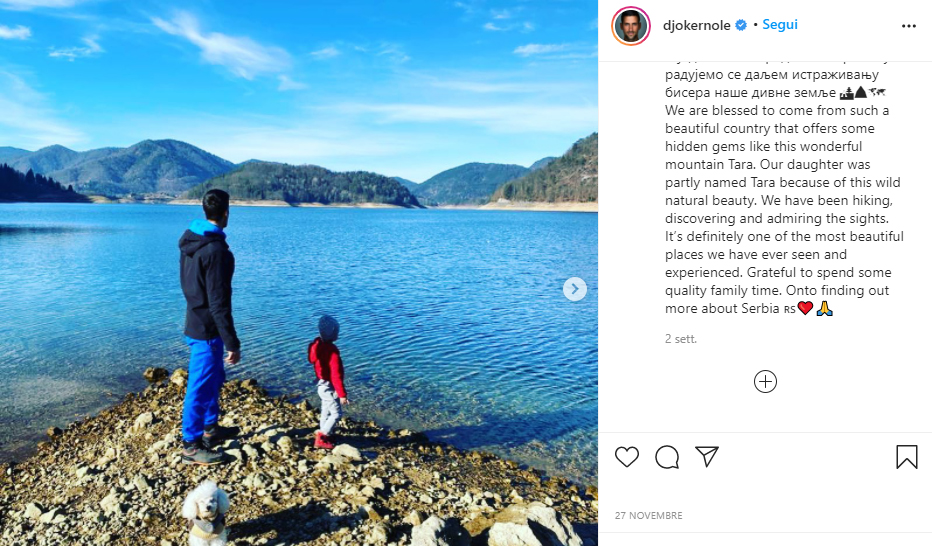Open comments via the speech bubble icon

pos(667,457)
